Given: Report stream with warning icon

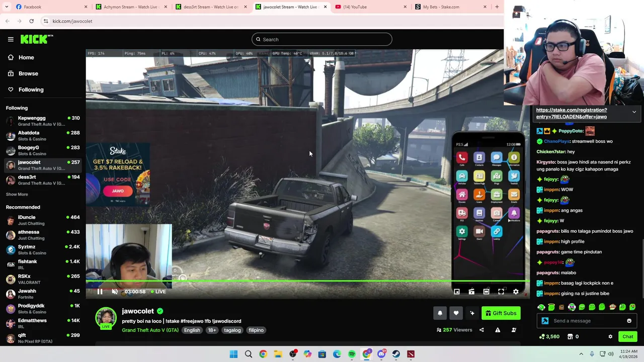Looking at the screenshot, I should click(498, 330).
